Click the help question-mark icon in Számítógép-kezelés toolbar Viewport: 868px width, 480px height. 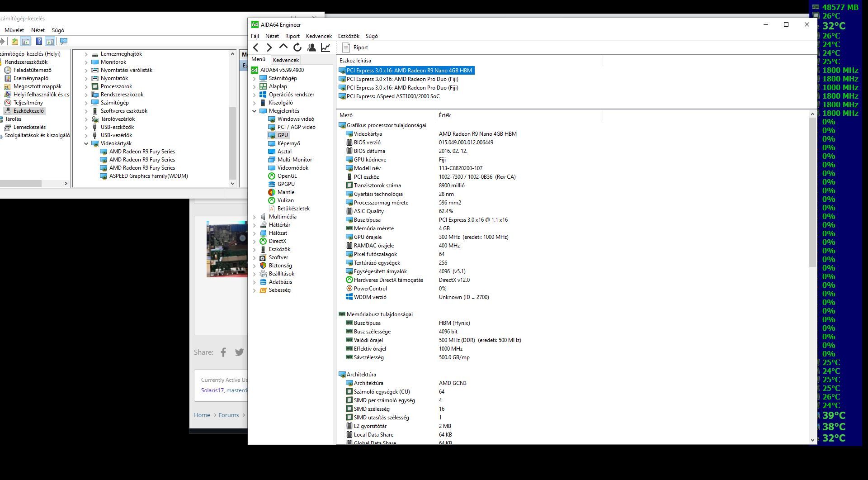tap(39, 41)
